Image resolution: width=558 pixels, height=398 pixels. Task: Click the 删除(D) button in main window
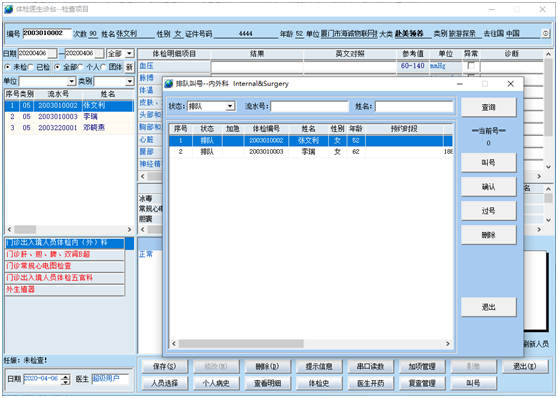tap(268, 366)
